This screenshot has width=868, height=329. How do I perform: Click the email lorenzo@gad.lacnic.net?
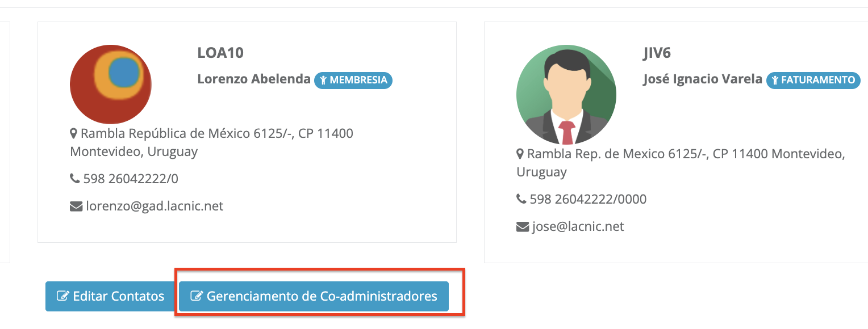point(155,206)
